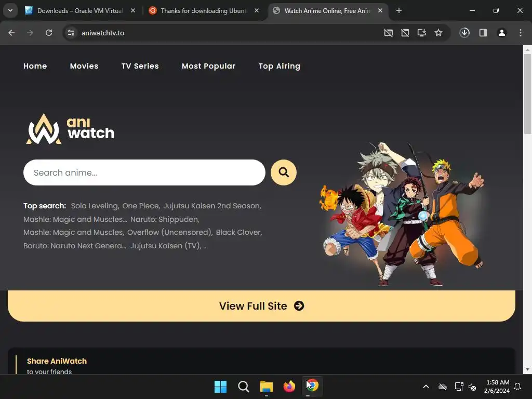Toggle Chrome side panel icon
The image size is (532, 399).
point(483,33)
